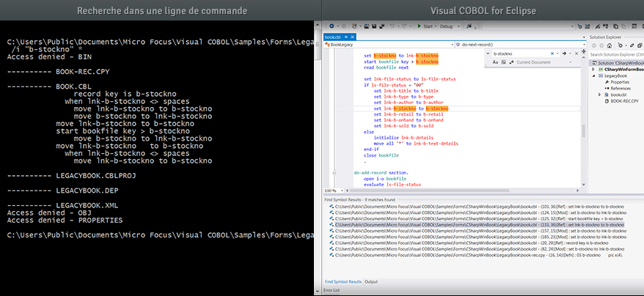Image resolution: width=644 pixels, height=296 pixels.
Task: Click the navigate back circle icon
Action: pyautogui.click(x=332, y=26)
